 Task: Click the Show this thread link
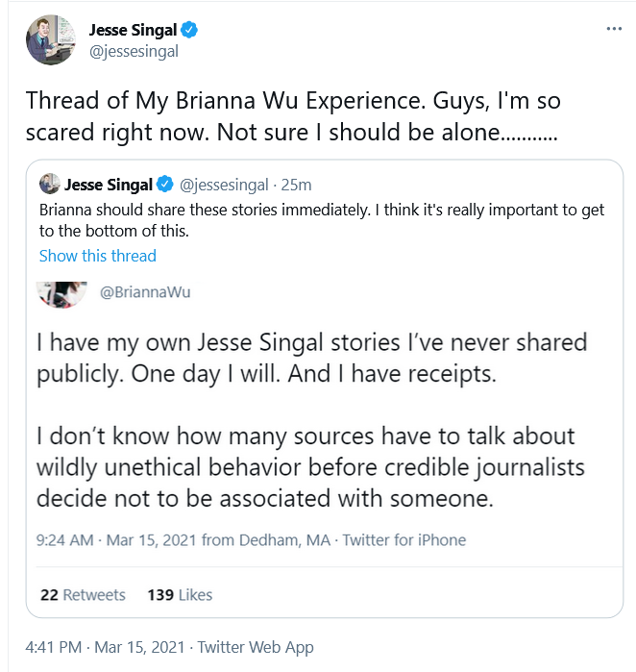point(98,256)
